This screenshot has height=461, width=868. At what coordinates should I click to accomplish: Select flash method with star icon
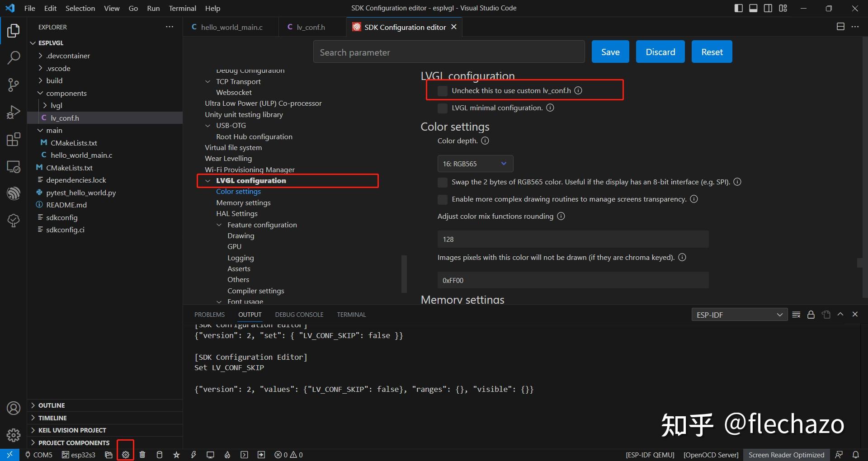click(x=176, y=455)
